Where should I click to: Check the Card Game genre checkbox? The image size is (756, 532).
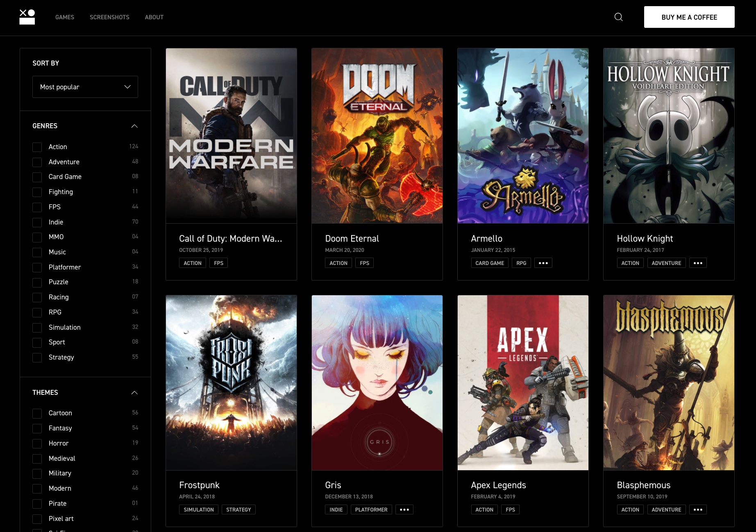click(x=37, y=177)
